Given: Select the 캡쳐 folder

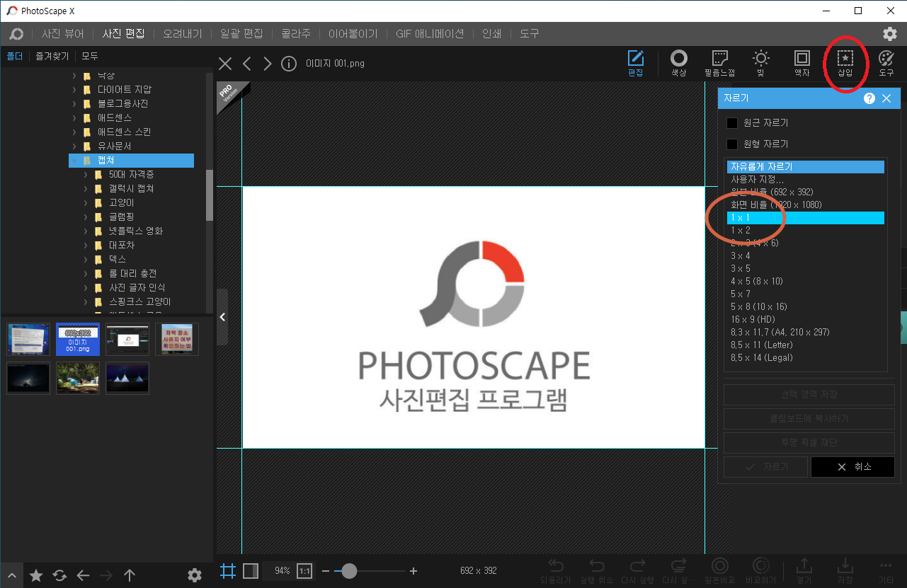Looking at the screenshot, I should click(x=131, y=161).
